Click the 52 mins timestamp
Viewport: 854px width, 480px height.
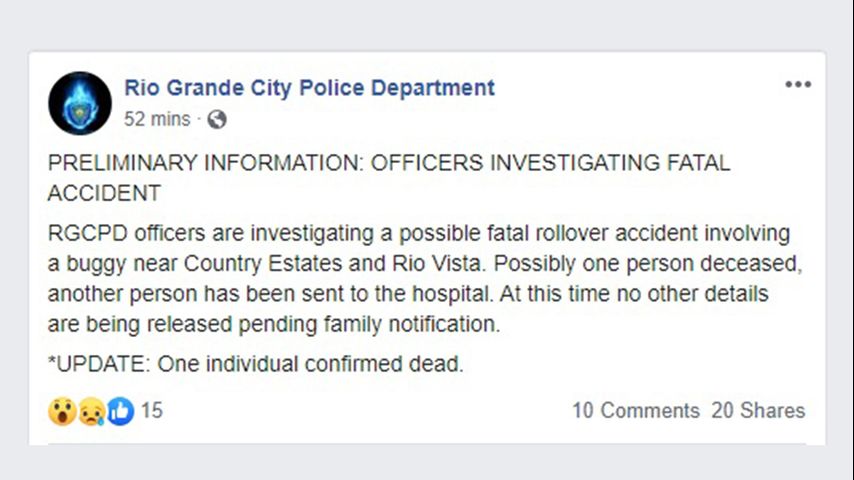157,120
